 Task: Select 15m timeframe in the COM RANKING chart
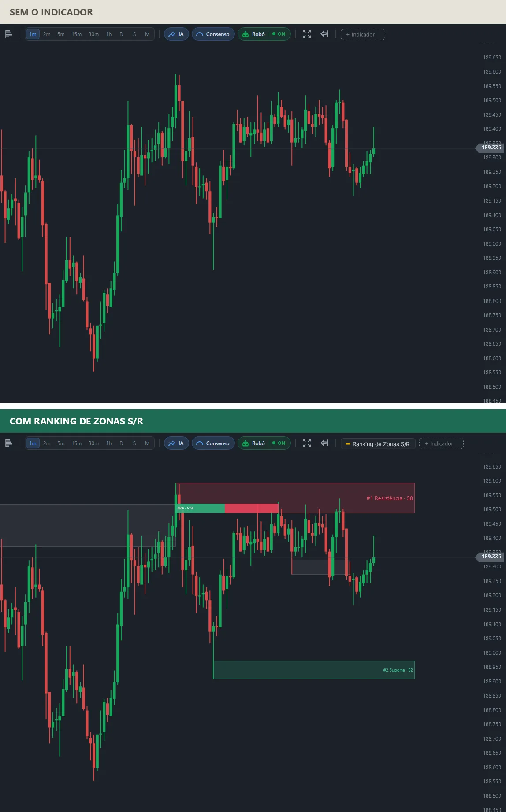click(x=77, y=443)
